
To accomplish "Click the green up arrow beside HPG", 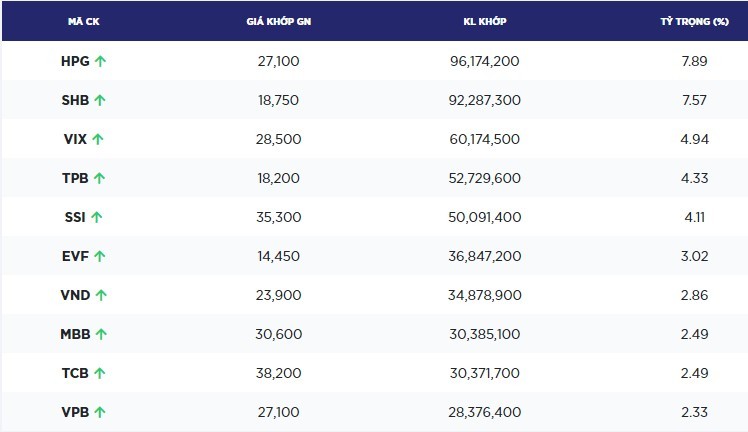I will tap(101, 61).
